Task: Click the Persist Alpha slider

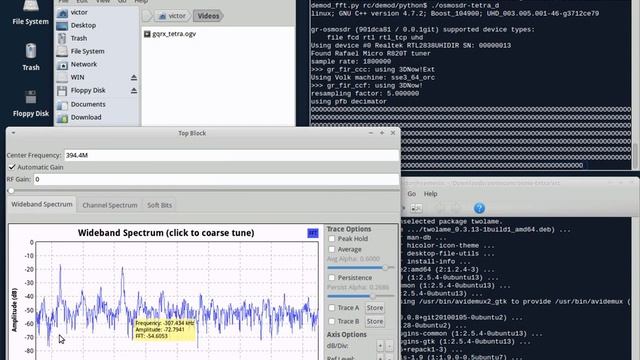Action: point(361,296)
